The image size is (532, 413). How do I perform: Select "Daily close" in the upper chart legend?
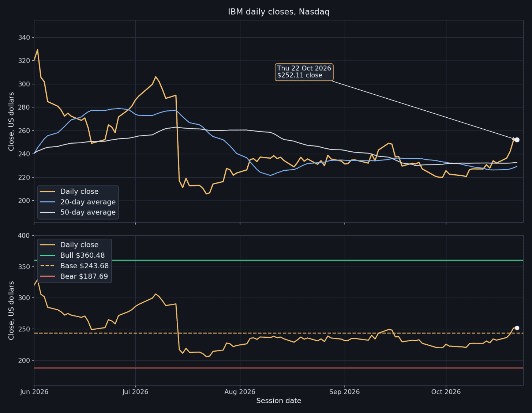tap(79, 192)
